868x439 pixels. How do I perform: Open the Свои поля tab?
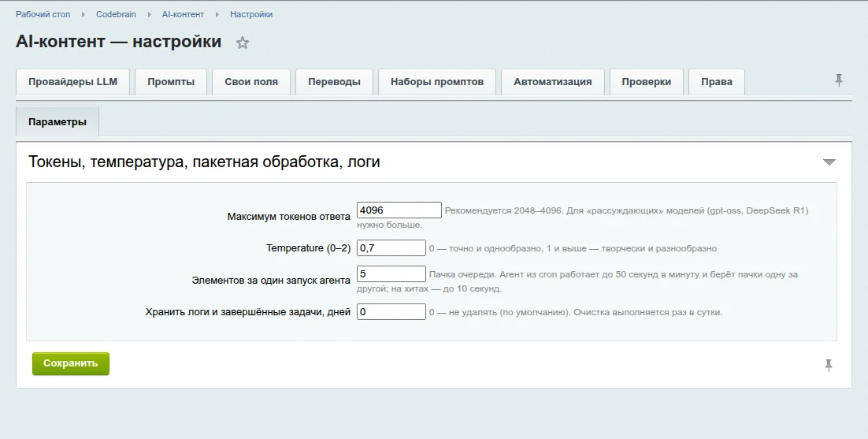coord(251,82)
